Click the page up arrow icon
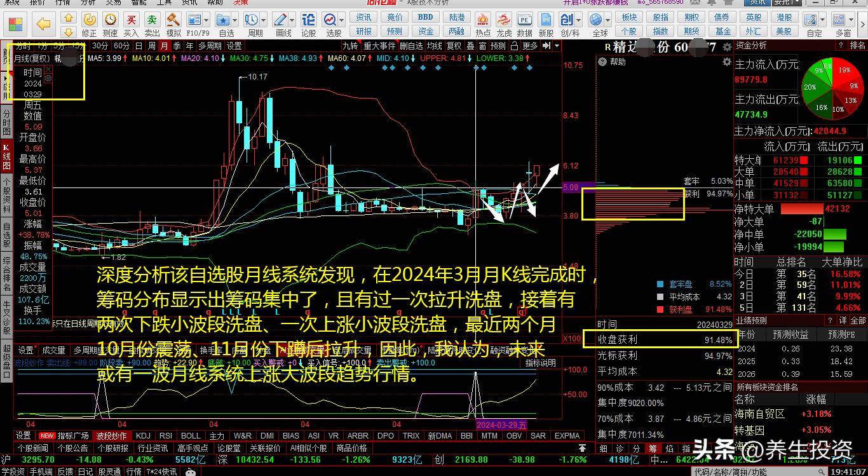 pos(68,18)
